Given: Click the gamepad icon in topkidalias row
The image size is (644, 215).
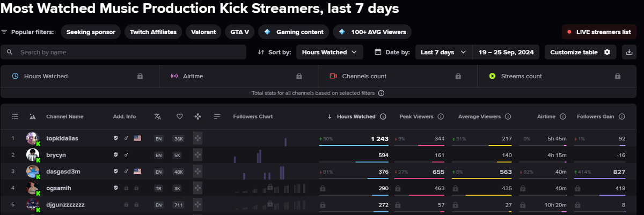Looking at the screenshot, I should pyautogui.click(x=197, y=138).
